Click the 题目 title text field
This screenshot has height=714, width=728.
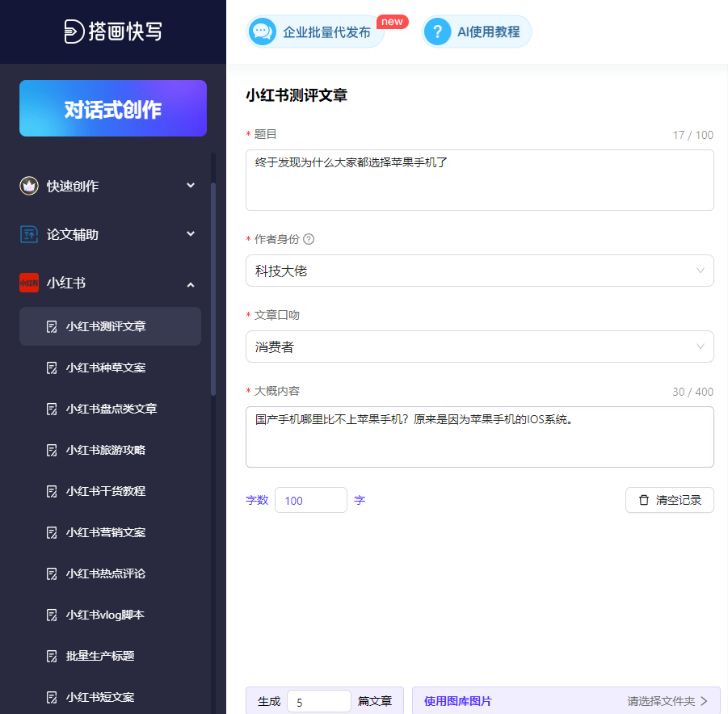coord(479,180)
